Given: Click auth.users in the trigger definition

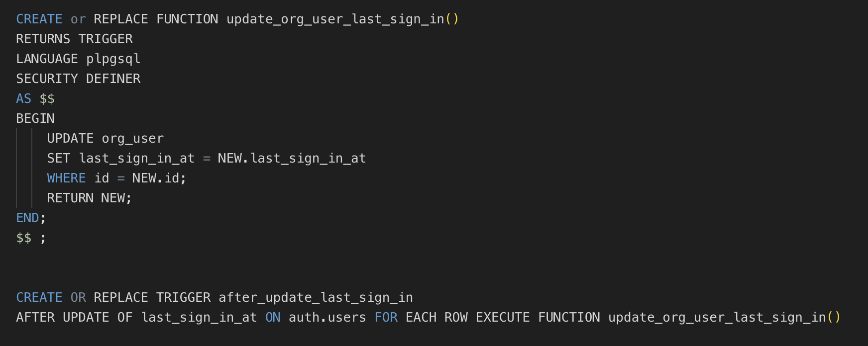Looking at the screenshot, I should tap(327, 318).
